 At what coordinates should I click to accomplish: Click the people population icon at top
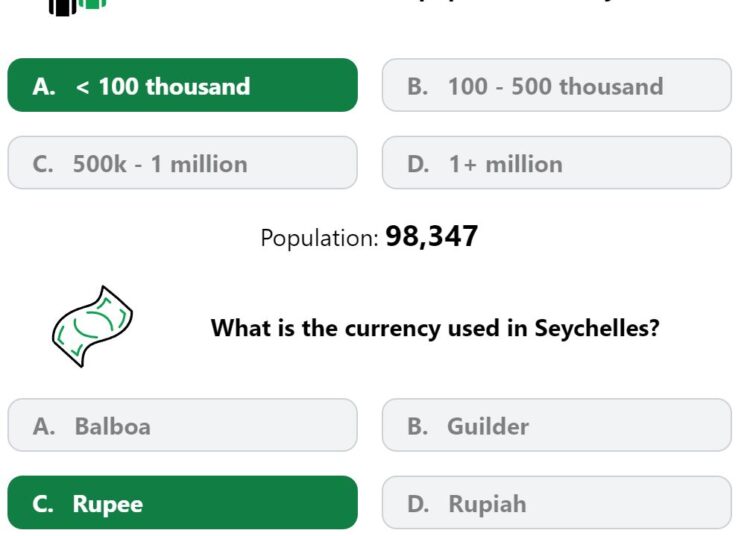point(77,7)
